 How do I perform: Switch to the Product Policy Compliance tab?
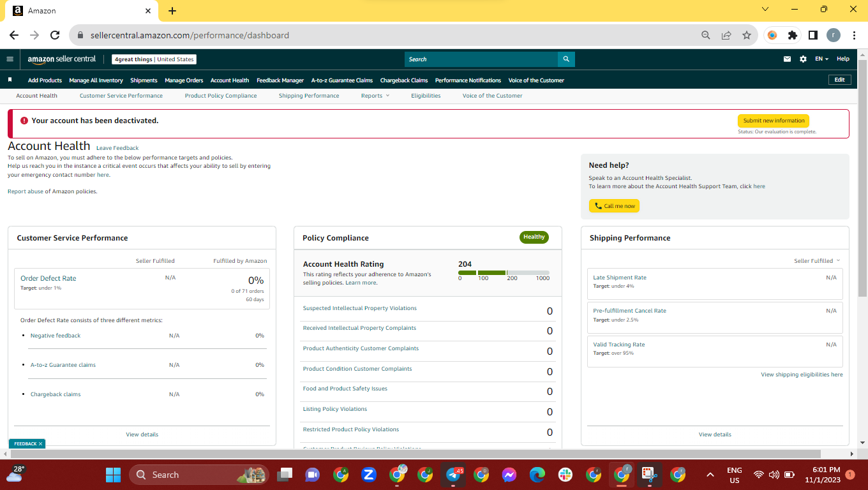coord(221,96)
